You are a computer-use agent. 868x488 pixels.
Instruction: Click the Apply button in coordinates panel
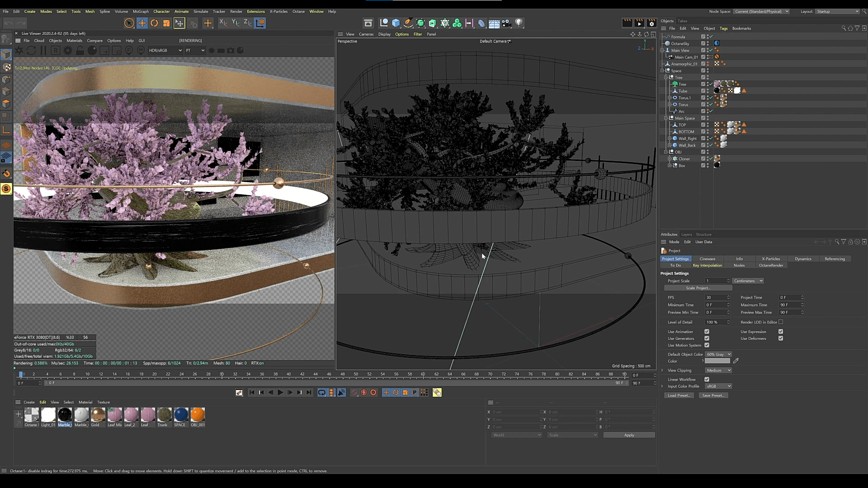click(629, 435)
